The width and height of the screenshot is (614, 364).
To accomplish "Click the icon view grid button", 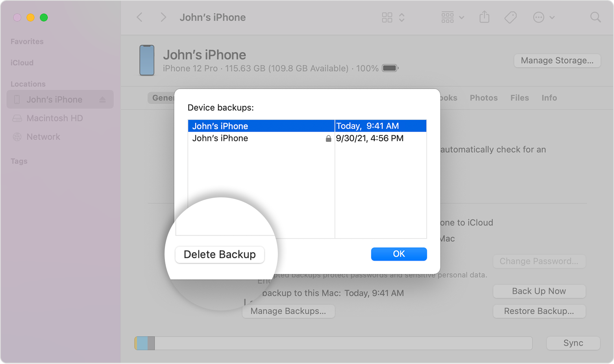I will pos(387,17).
